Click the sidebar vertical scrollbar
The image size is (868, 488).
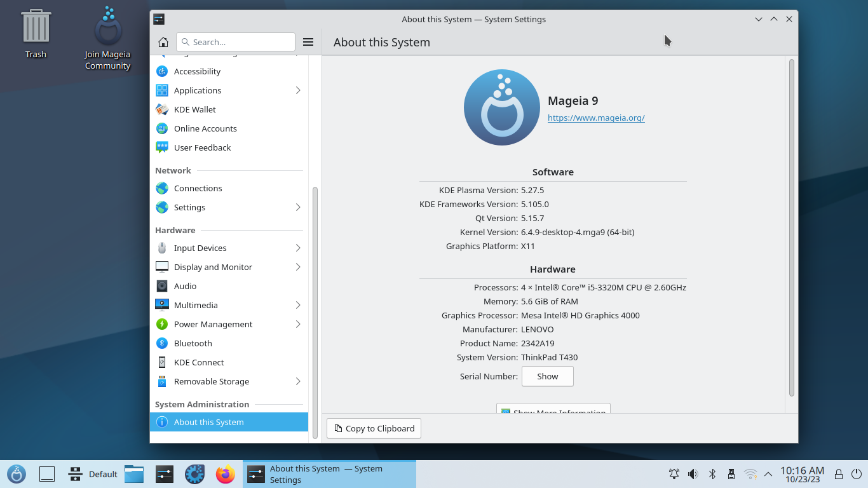click(315, 313)
